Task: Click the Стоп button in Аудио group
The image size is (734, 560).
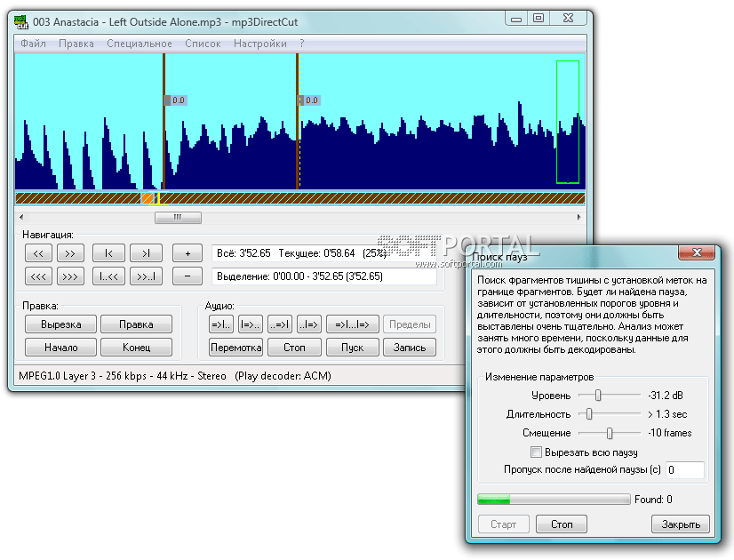Action: (x=294, y=348)
